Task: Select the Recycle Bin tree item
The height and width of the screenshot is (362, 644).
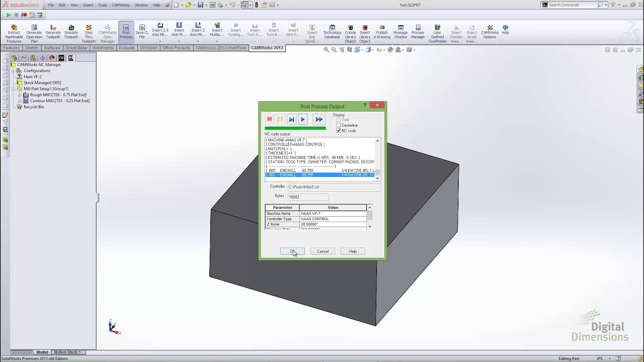Action: click(34, 107)
